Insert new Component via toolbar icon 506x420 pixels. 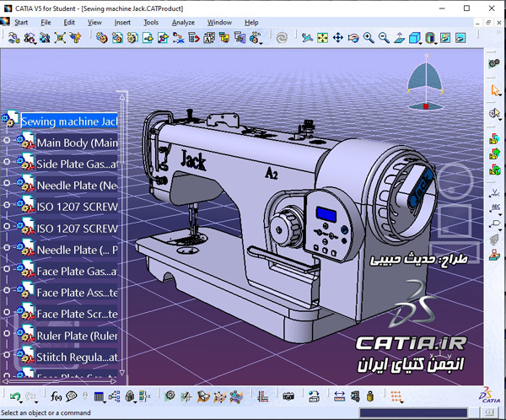click(x=102, y=38)
